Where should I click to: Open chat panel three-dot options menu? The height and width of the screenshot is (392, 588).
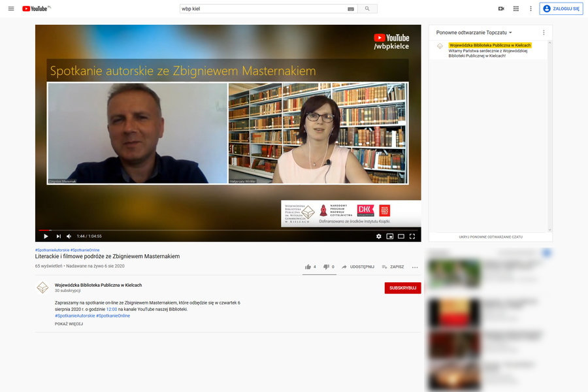pos(544,32)
